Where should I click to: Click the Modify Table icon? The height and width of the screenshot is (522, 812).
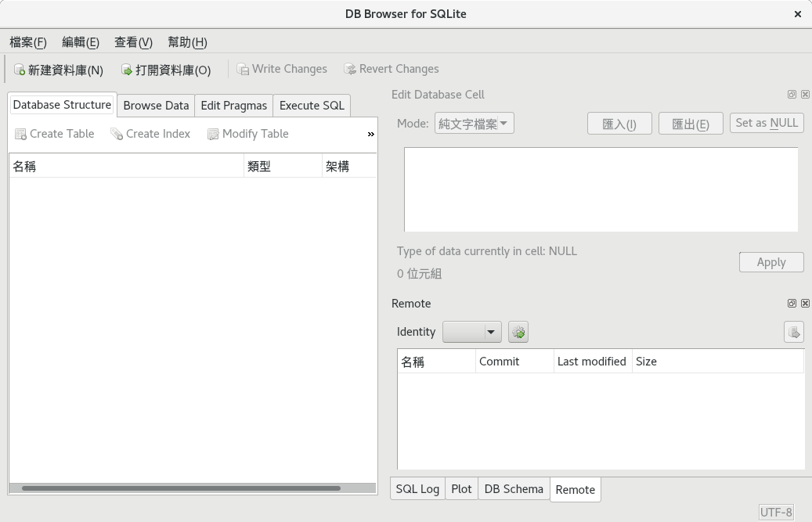point(213,135)
